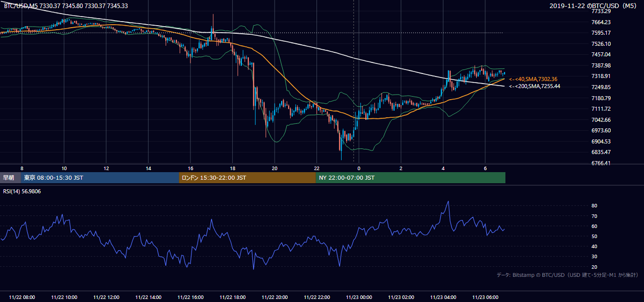
Task: Click the 11/22 10:00 time label
Action: click(x=64, y=297)
